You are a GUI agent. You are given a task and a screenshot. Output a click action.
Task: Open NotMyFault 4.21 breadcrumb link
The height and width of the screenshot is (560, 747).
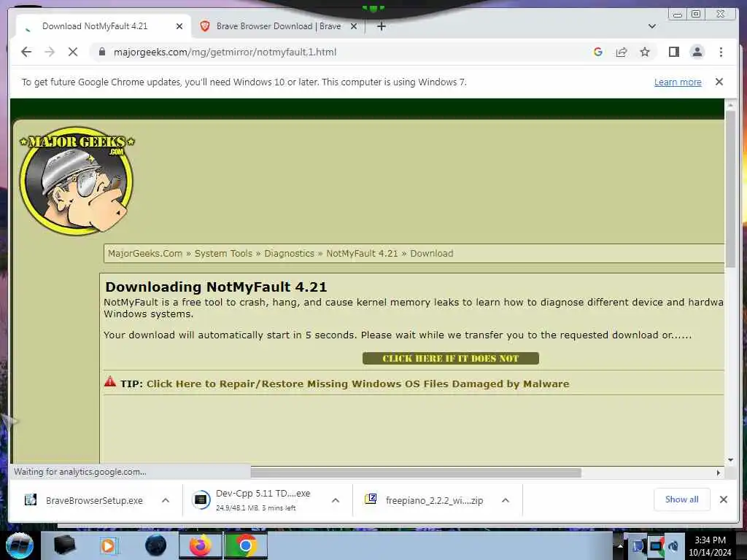[x=362, y=253]
